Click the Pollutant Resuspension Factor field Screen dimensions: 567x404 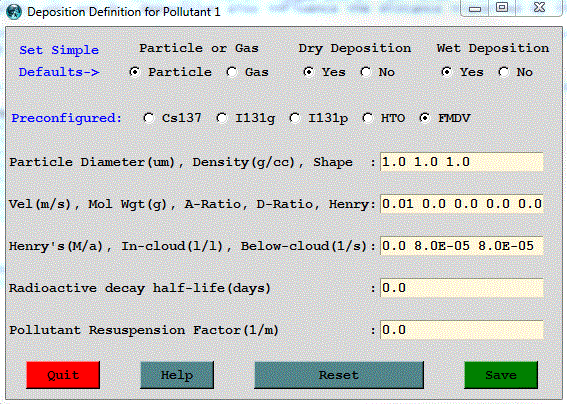tap(462, 330)
